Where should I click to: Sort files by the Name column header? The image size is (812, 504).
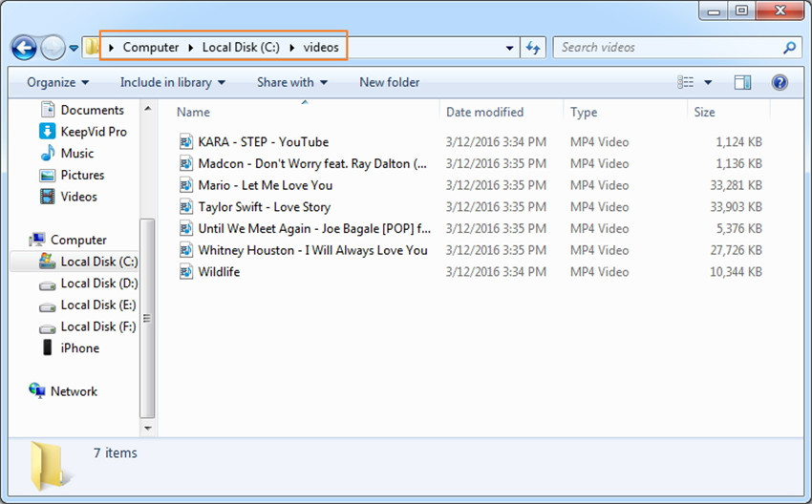193,113
